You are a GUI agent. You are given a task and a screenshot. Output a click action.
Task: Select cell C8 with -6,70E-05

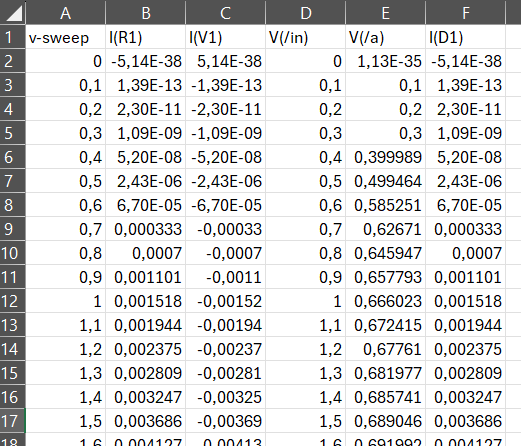(x=226, y=205)
